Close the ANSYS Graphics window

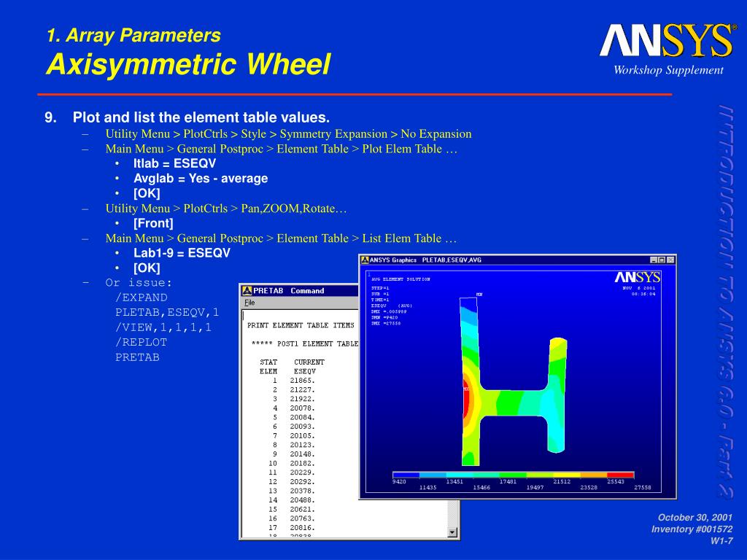(670, 260)
